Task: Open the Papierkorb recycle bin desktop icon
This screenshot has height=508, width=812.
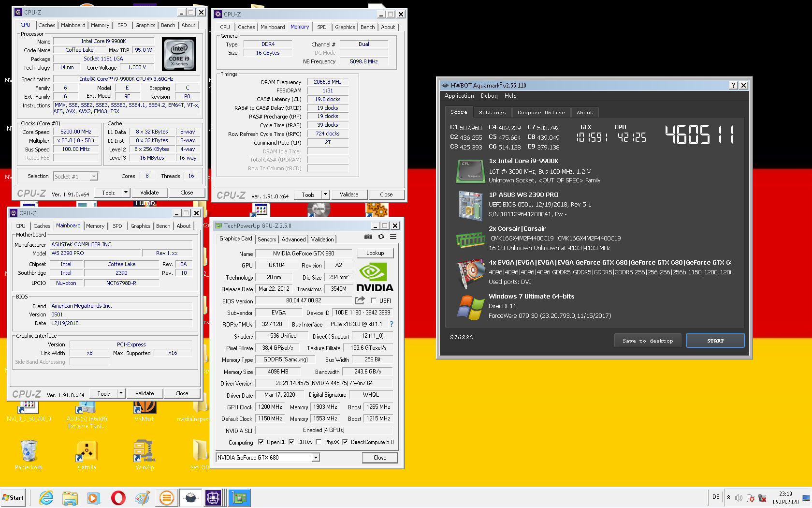Action: pyautogui.click(x=29, y=455)
